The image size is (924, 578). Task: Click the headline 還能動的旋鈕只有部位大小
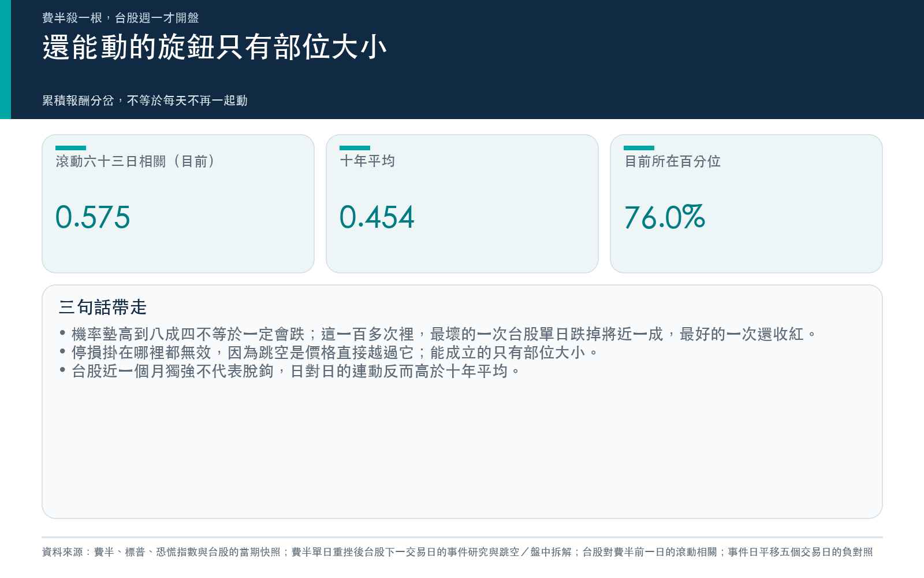pos(215,47)
